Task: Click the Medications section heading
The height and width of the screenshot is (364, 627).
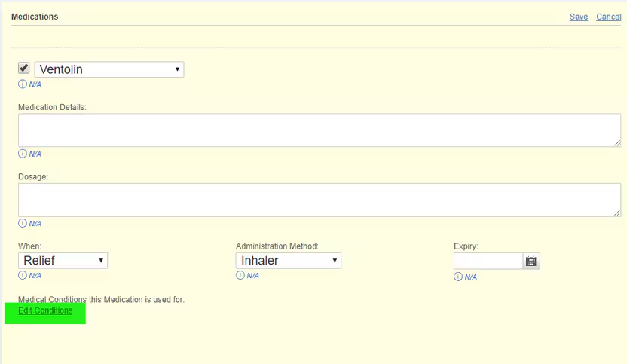Action: (x=35, y=17)
